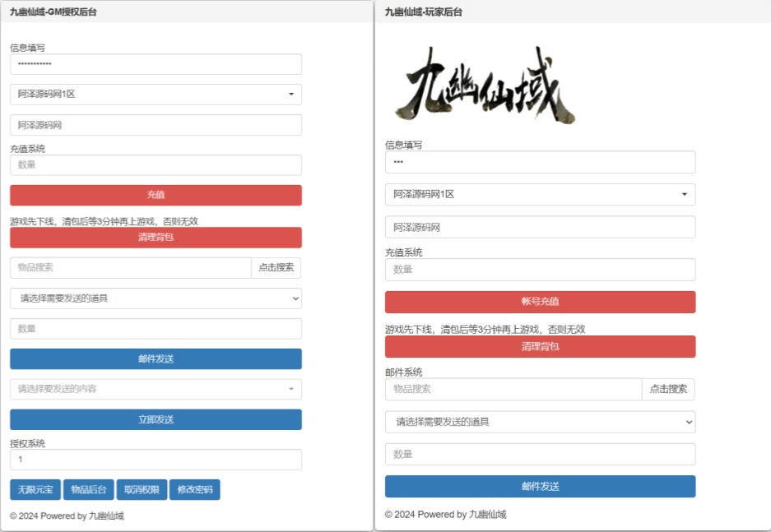Click 邮件发送 button in GM授权后台
Viewport: 771px width, 532px height.
point(156,359)
